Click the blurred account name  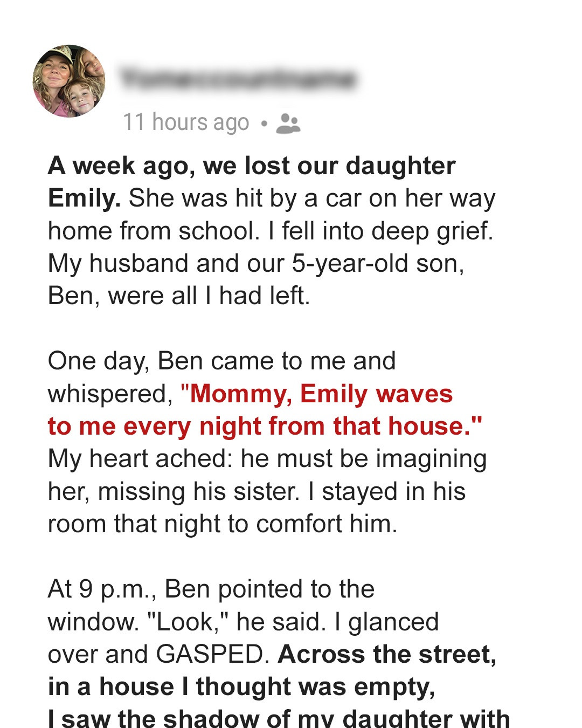(237, 79)
